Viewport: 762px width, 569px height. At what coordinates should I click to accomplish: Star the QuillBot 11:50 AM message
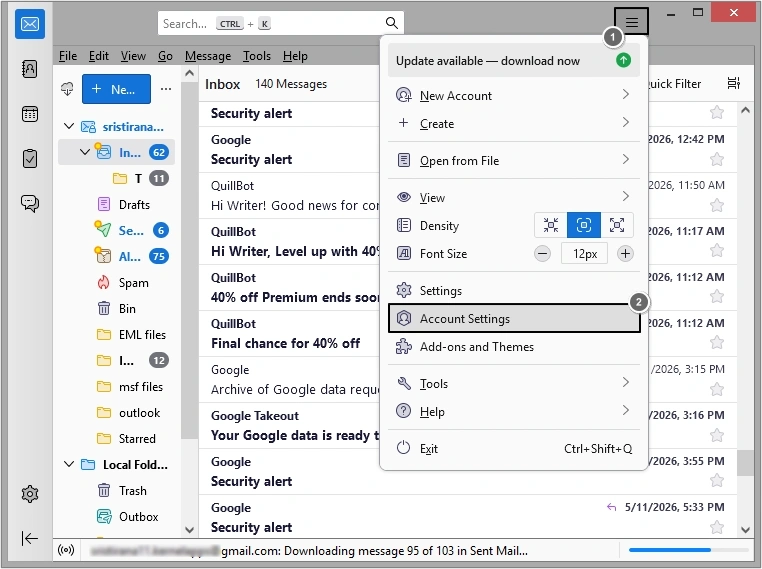click(x=717, y=205)
